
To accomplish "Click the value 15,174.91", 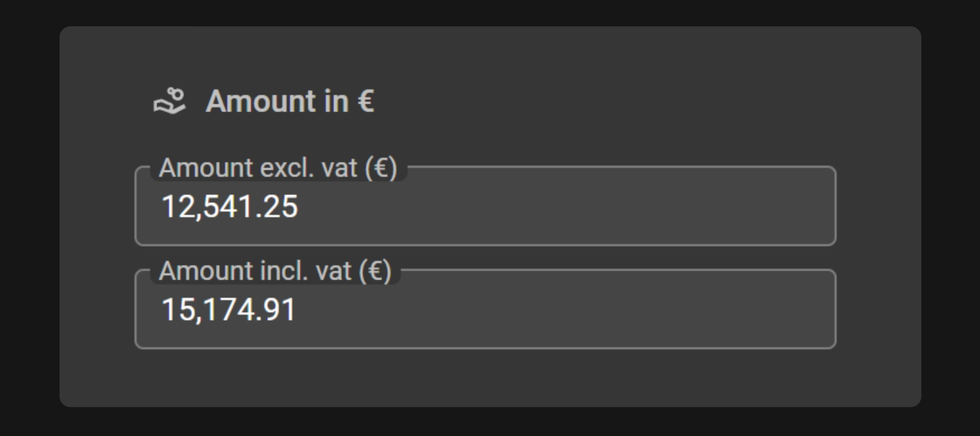I will pos(229,310).
